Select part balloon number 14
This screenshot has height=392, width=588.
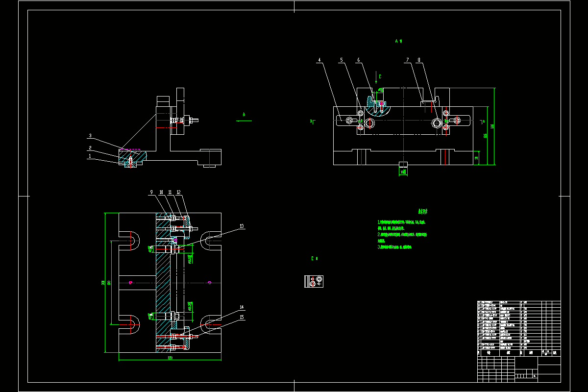pos(242,307)
